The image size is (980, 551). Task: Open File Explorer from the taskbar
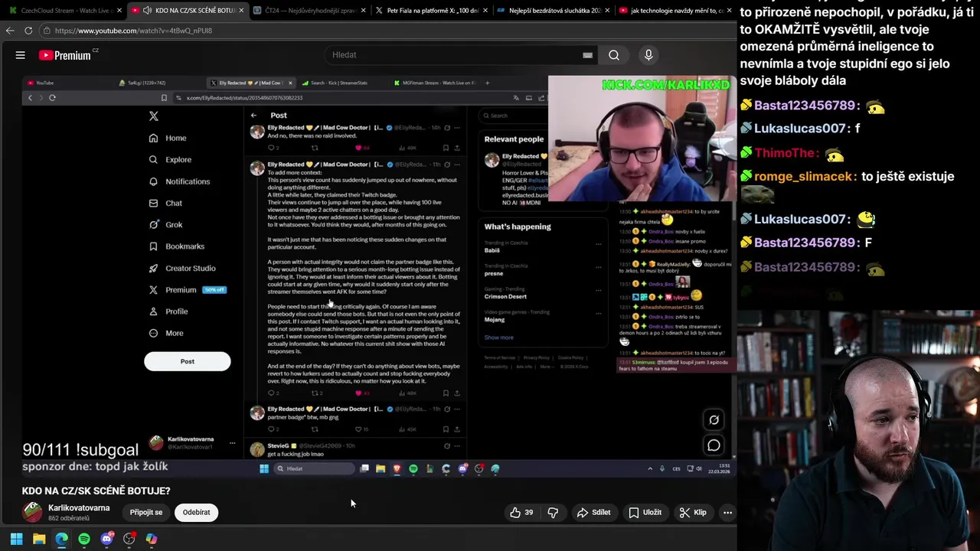click(39, 539)
